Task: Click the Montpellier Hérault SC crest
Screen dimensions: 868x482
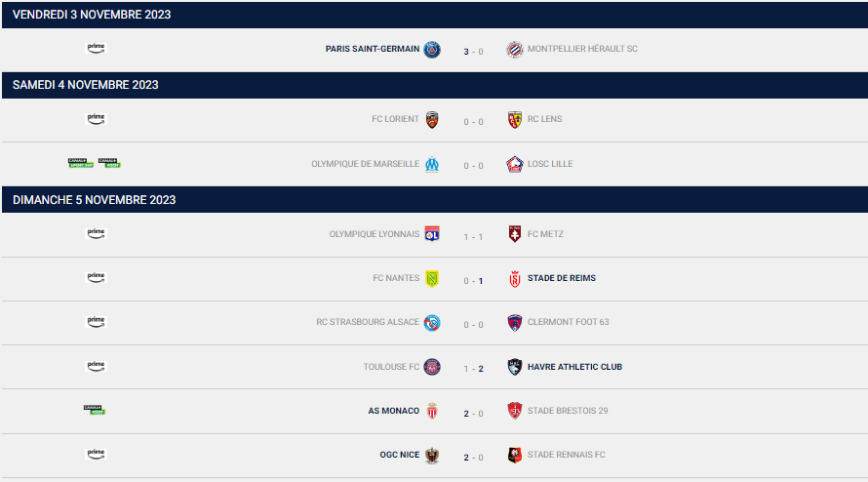Action: (x=514, y=50)
